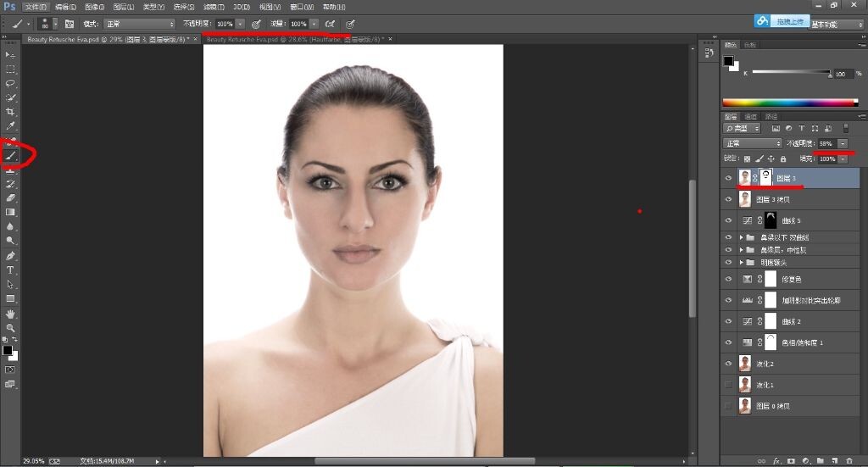The width and height of the screenshot is (868, 467).
Task: Hide the 曲线 5 layer
Action: [728, 220]
